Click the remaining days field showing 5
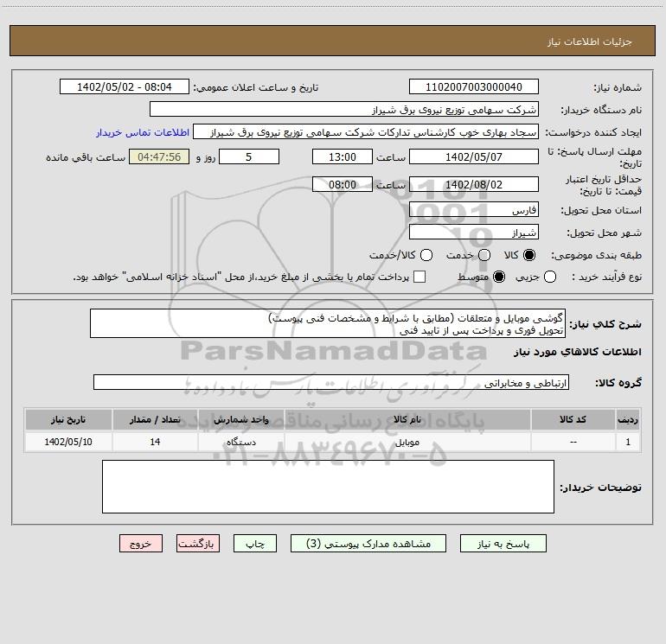 [249, 156]
